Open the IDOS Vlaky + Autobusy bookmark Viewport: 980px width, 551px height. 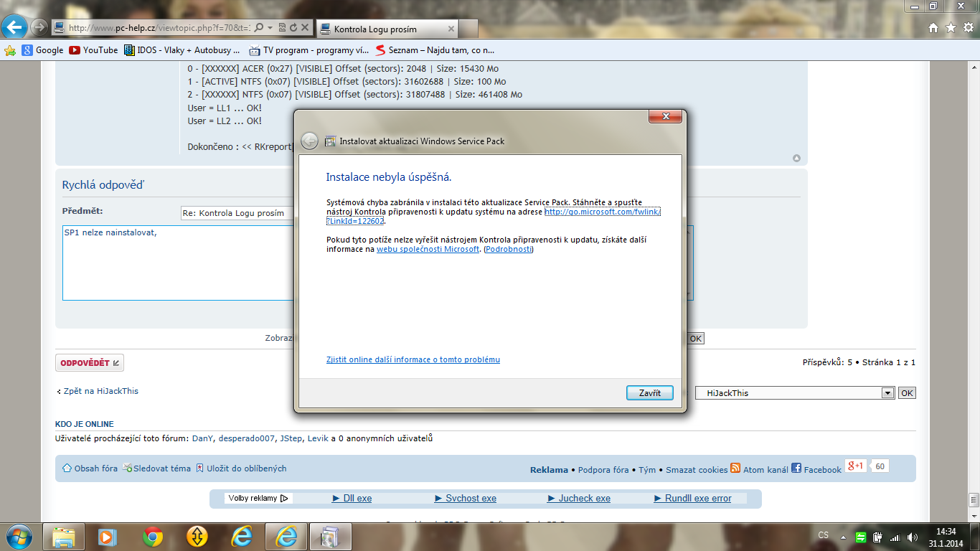coord(182,50)
